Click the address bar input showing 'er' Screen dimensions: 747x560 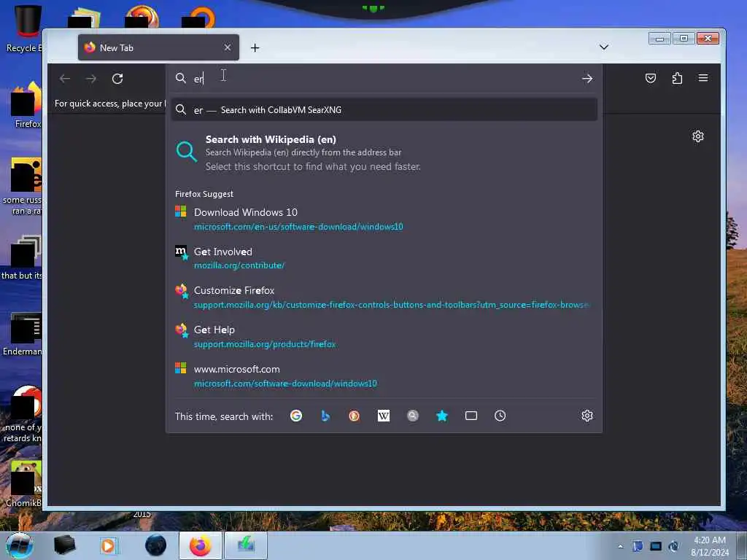click(384, 79)
